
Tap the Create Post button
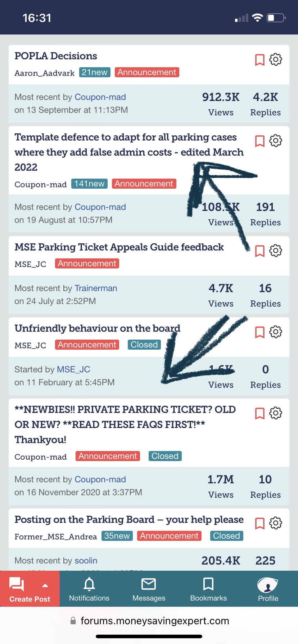[x=22, y=589]
